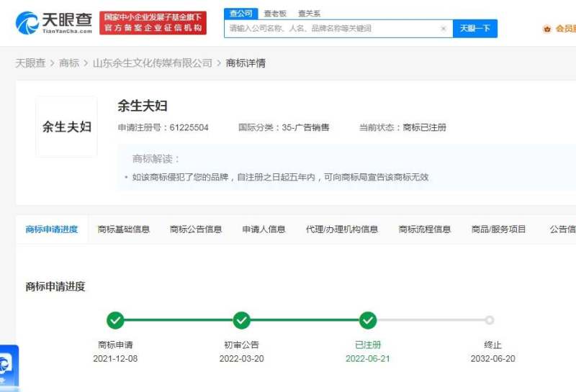576x392 pixels.
Task: Clear search box with X icon
Action: click(x=443, y=29)
